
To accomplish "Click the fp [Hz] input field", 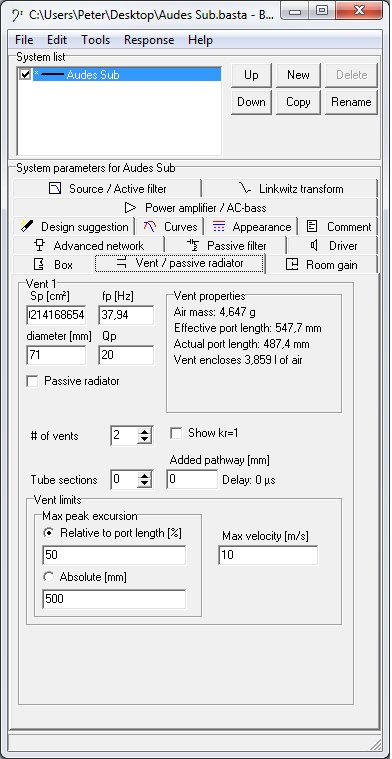I will coord(126,316).
